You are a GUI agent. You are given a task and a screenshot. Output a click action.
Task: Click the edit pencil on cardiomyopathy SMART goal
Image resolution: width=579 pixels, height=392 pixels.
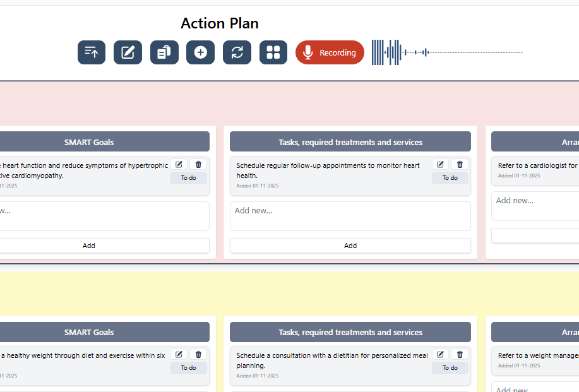[178, 164]
